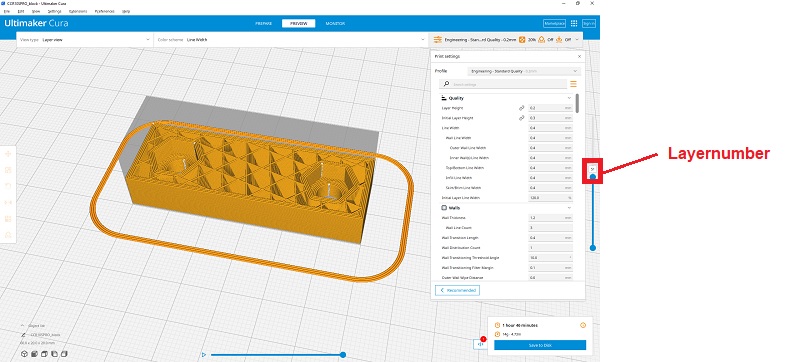Click the Save to Disk button
The image size is (809, 362).
[x=540, y=345]
